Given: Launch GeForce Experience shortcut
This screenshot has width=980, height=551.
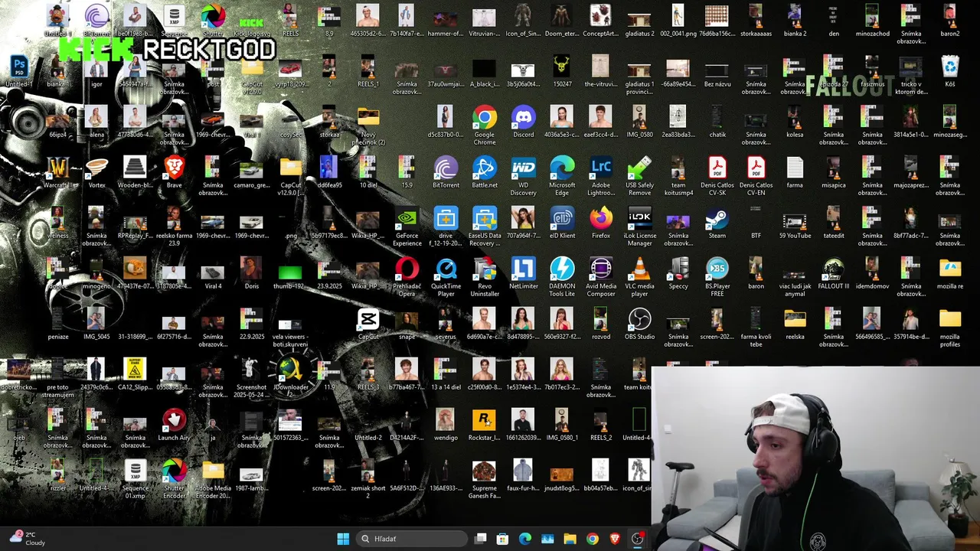Looking at the screenshot, I should (x=407, y=227).
